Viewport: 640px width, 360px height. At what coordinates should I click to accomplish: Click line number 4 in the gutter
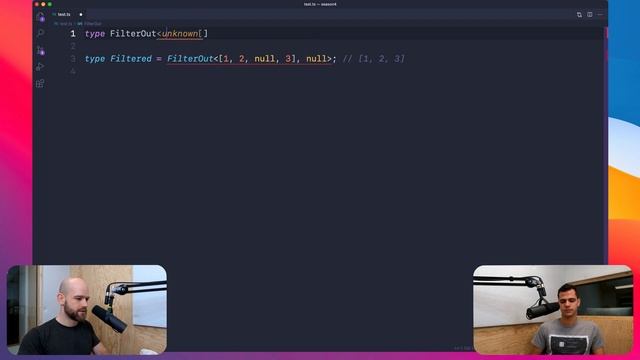(73, 71)
